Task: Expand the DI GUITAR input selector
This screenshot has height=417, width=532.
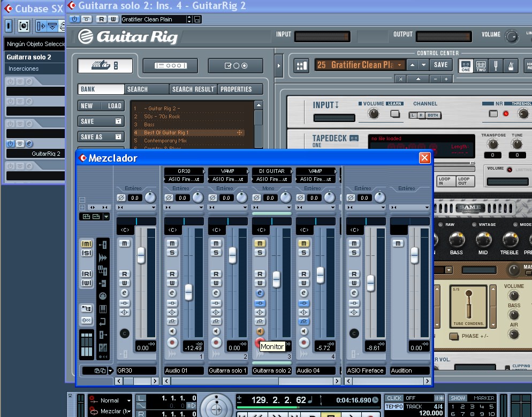Action: (271, 171)
